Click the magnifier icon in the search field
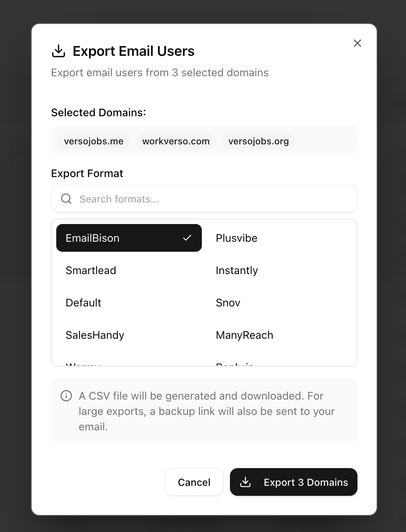The height and width of the screenshot is (532, 406). [x=66, y=199]
